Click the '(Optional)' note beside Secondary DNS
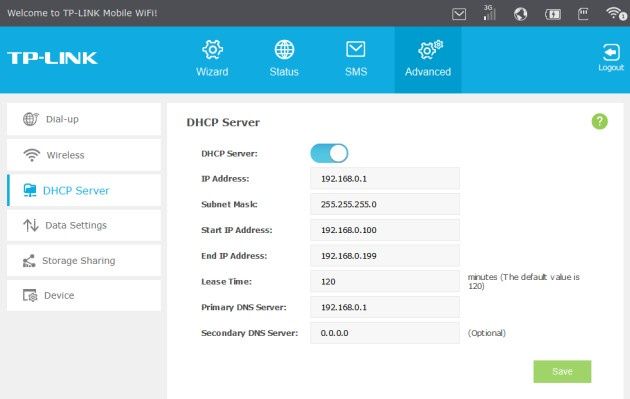Screen dimensions: 630x399 click(487, 333)
